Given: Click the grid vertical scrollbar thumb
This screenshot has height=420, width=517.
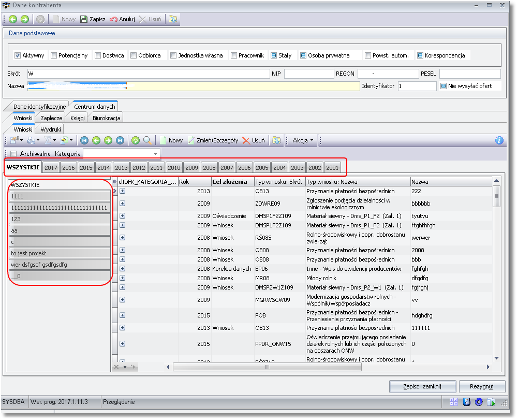Looking at the screenshot, I should [x=496, y=196].
